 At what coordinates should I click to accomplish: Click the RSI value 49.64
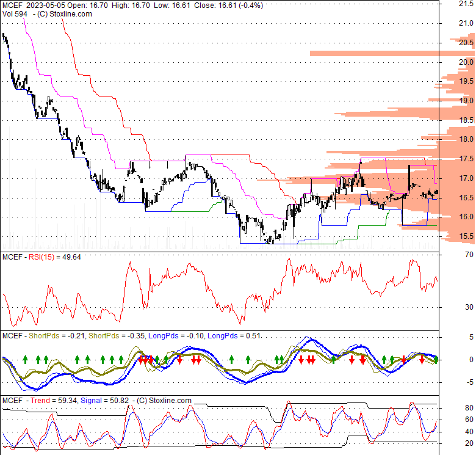point(71,257)
